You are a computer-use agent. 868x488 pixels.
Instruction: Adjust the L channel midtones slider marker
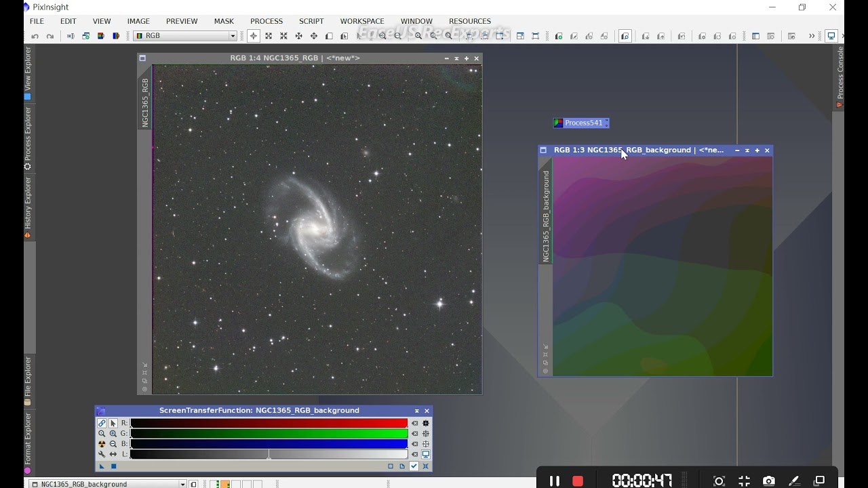[269, 455]
